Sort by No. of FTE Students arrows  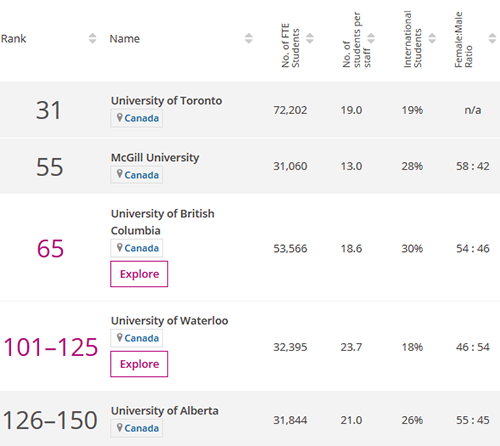[310, 39]
